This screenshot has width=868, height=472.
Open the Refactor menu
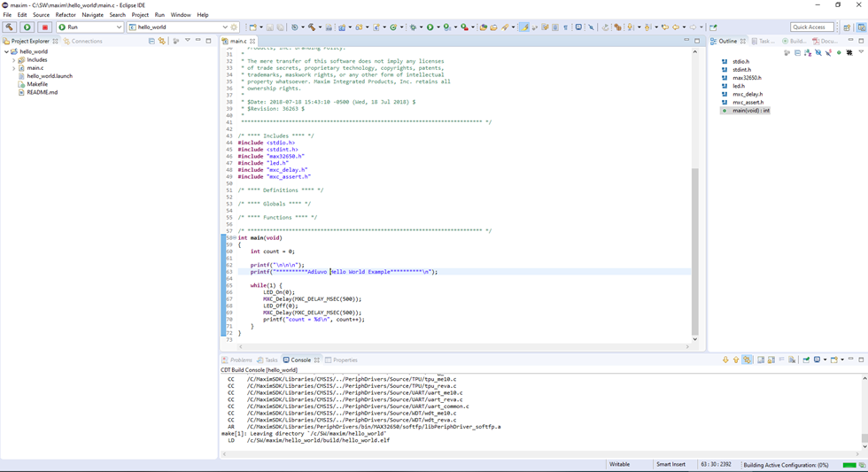click(66, 15)
